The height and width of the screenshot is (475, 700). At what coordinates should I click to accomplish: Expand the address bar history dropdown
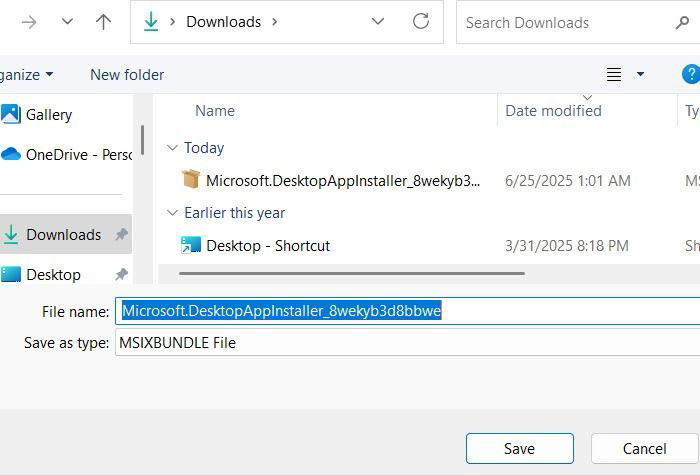coord(378,21)
